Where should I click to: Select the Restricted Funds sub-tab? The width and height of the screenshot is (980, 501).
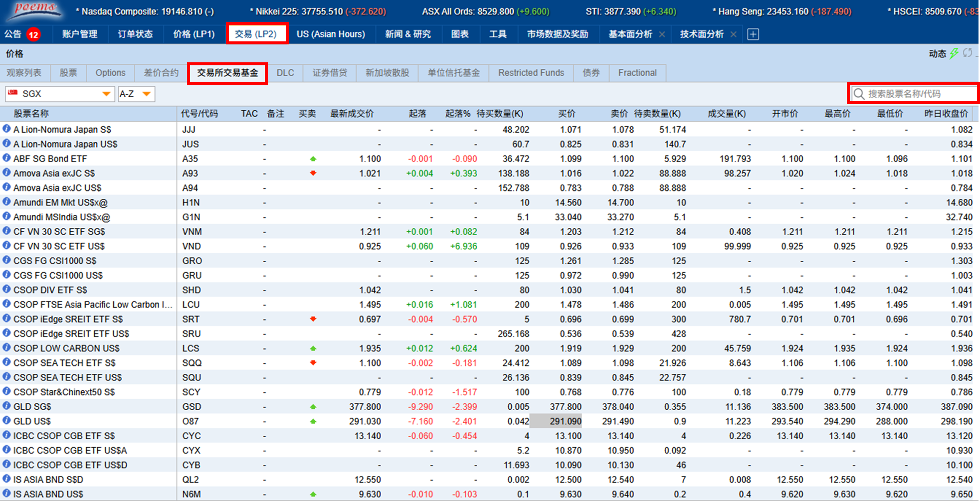(x=531, y=73)
